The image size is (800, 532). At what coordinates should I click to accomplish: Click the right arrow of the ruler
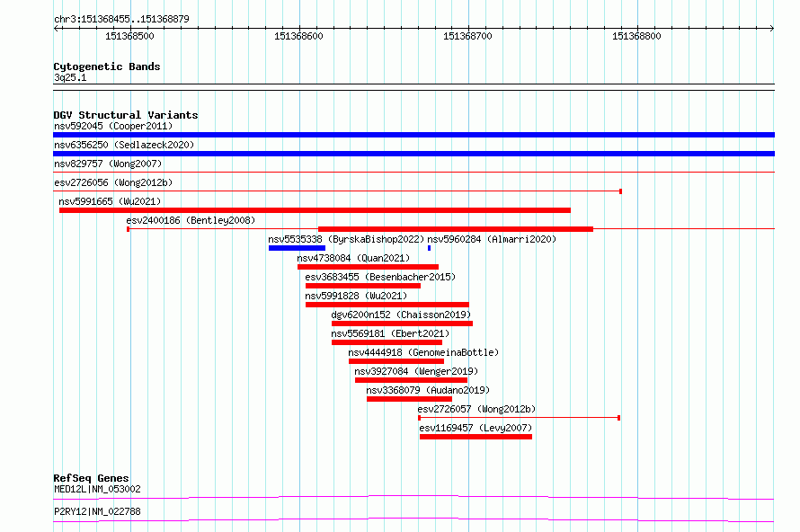tap(772, 29)
